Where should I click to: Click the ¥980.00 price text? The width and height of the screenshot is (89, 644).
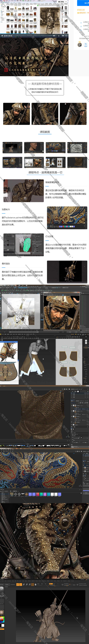(x=81, y=10)
